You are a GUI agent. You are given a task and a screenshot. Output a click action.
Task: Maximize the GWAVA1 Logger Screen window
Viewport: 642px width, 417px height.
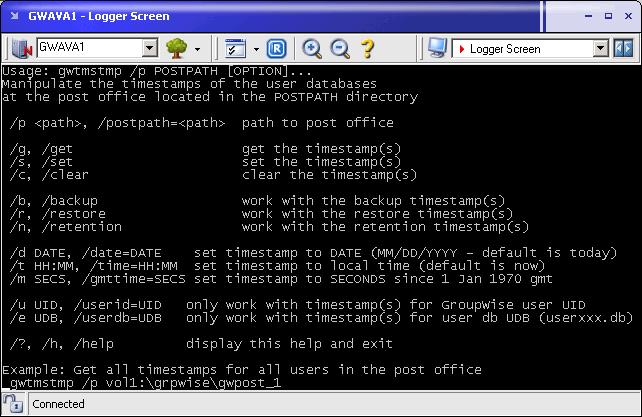(608, 16)
